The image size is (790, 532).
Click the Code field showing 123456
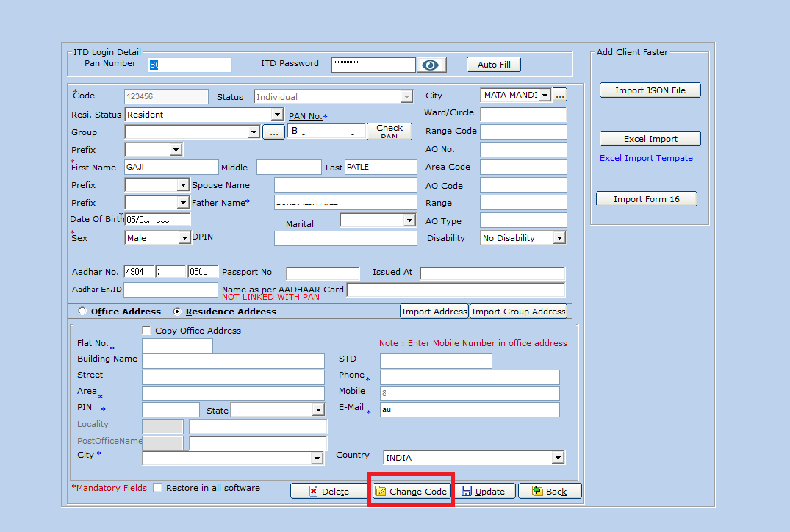pyautogui.click(x=166, y=96)
